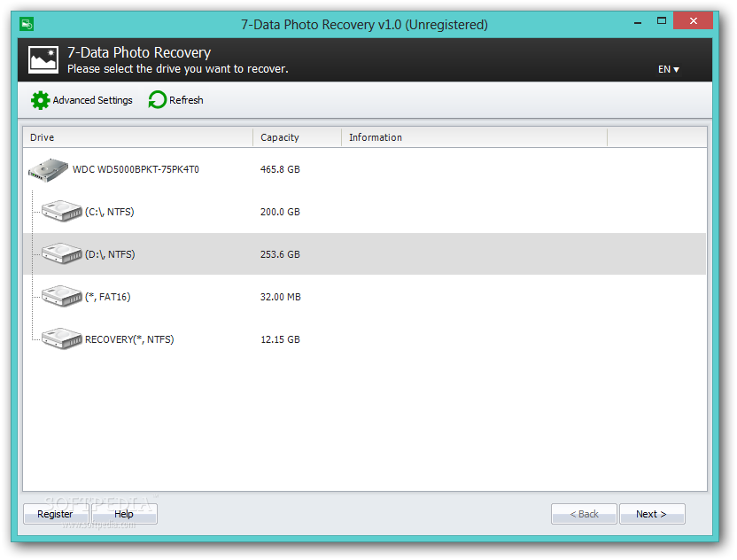Close the 7-Data Photo Recovery window
Screen dimensions: 737x560
click(693, 20)
